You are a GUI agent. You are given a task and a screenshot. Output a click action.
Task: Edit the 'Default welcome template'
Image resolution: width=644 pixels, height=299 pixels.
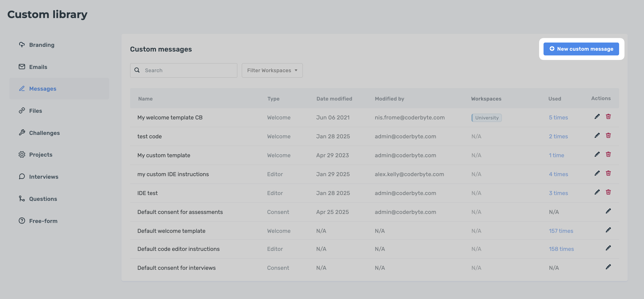(608, 230)
